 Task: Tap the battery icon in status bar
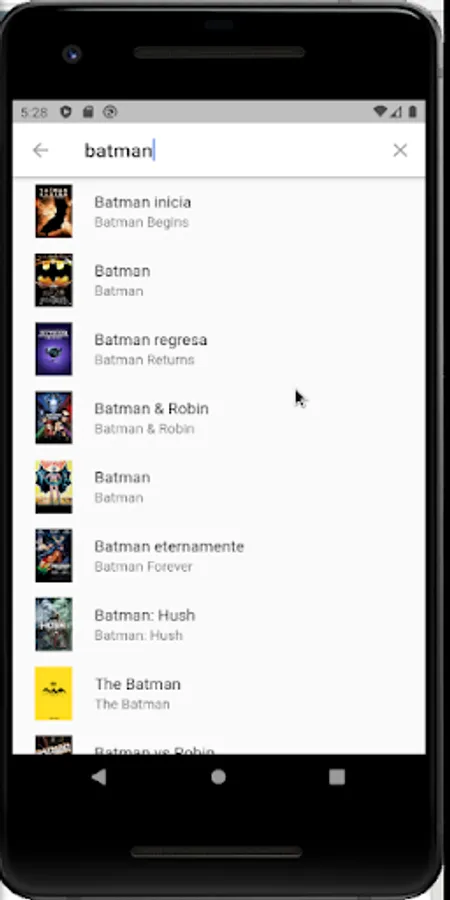point(412,111)
